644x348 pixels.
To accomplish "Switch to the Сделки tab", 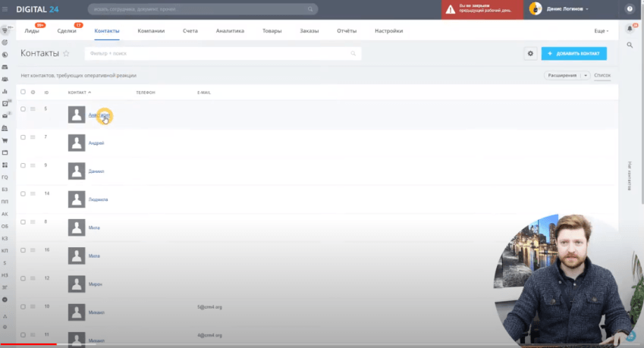I will pos(67,31).
